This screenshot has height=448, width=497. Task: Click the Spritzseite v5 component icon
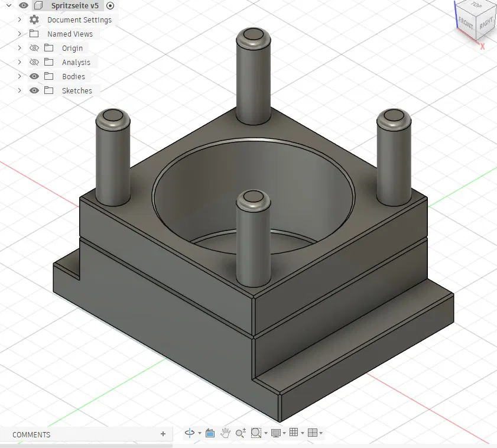click(x=38, y=5)
